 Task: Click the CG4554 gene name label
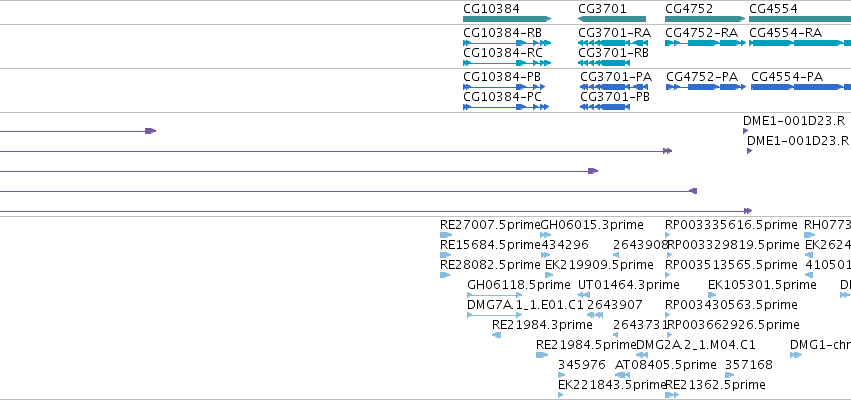coord(773,9)
